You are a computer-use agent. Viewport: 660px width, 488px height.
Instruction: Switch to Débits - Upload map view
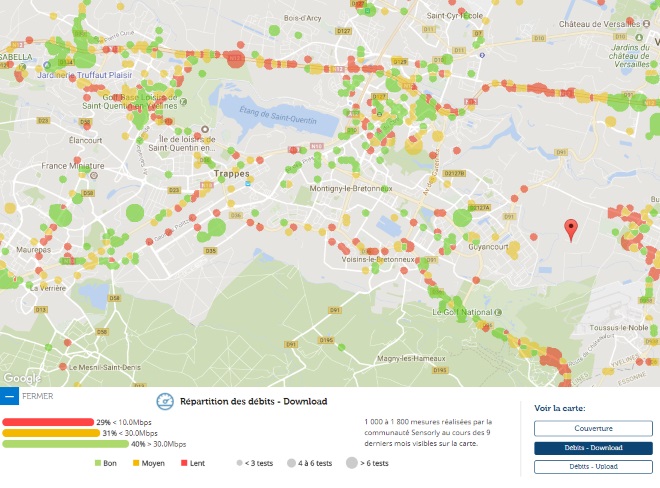pyautogui.click(x=593, y=467)
